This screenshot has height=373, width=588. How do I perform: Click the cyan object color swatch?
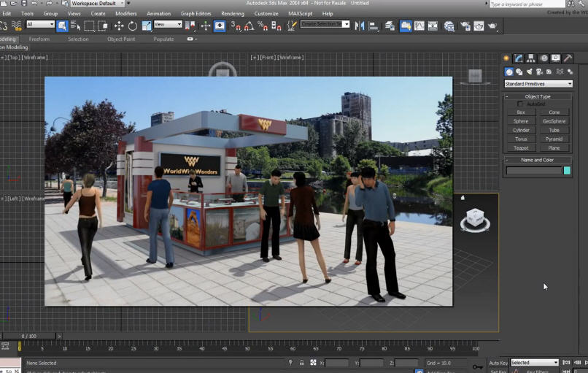(x=567, y=171)
